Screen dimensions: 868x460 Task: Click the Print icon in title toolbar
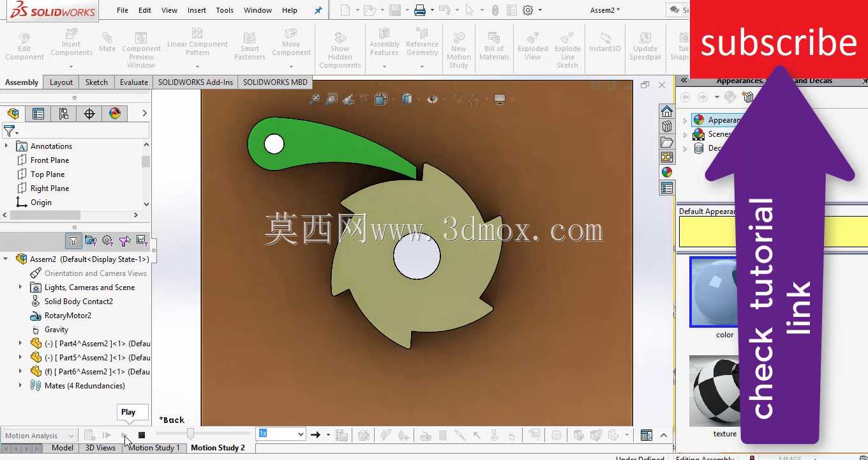tap(419, 10)
